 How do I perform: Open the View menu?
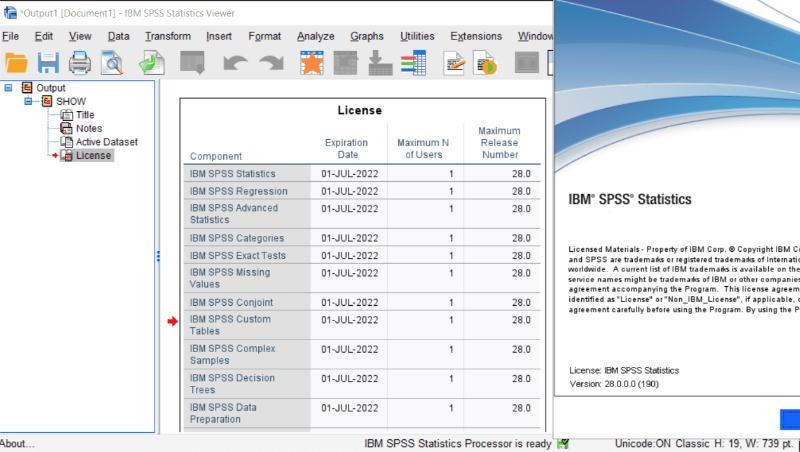[80, 36]
